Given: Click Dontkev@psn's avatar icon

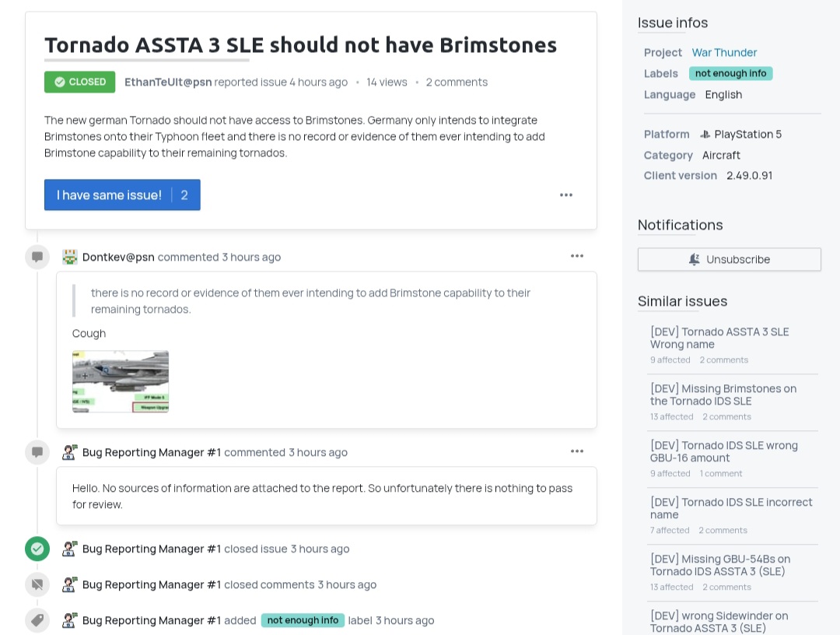Looking at the screenshot, I should coord(70,257).
